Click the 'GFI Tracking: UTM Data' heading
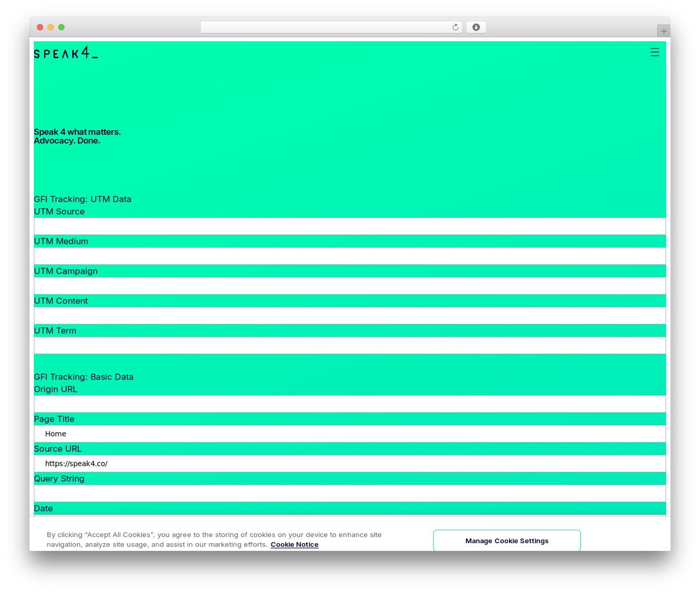This screenshot has width=700, height=593. click(x=83, y=199)
